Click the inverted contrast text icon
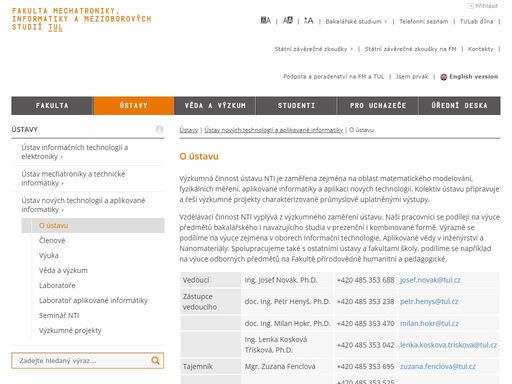The width and height of the screenshot is (512, 384). (x=288, y=21)
